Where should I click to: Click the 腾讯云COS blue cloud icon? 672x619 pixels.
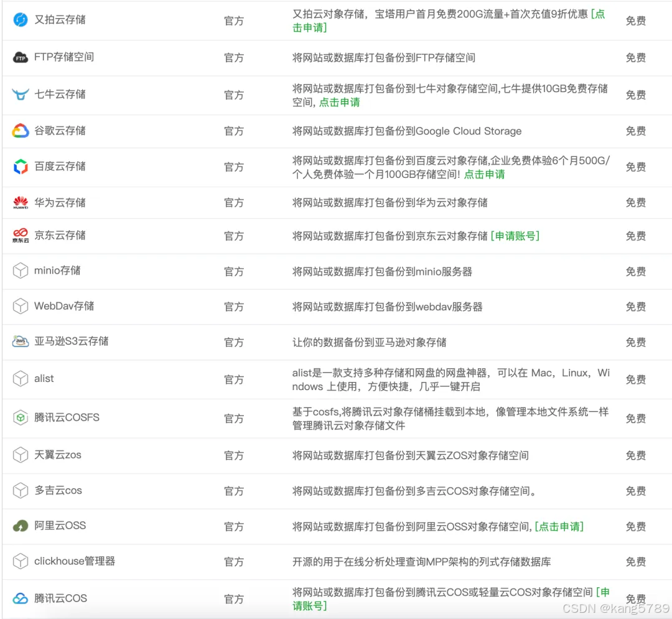coord(20,598)
